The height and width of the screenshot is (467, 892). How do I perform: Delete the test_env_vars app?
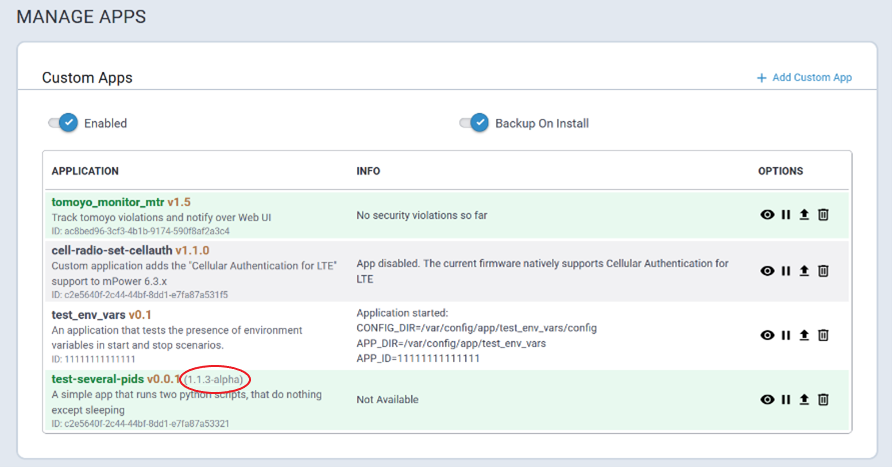823,335
